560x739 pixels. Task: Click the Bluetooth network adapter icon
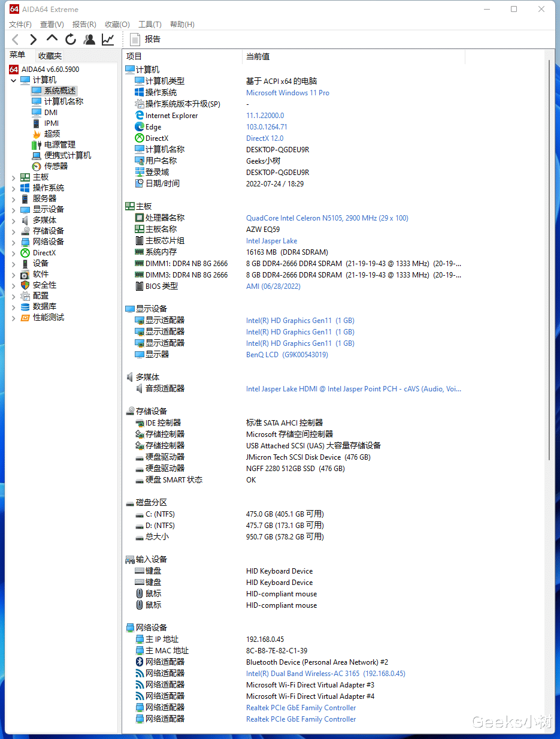(x=140, y=662)
